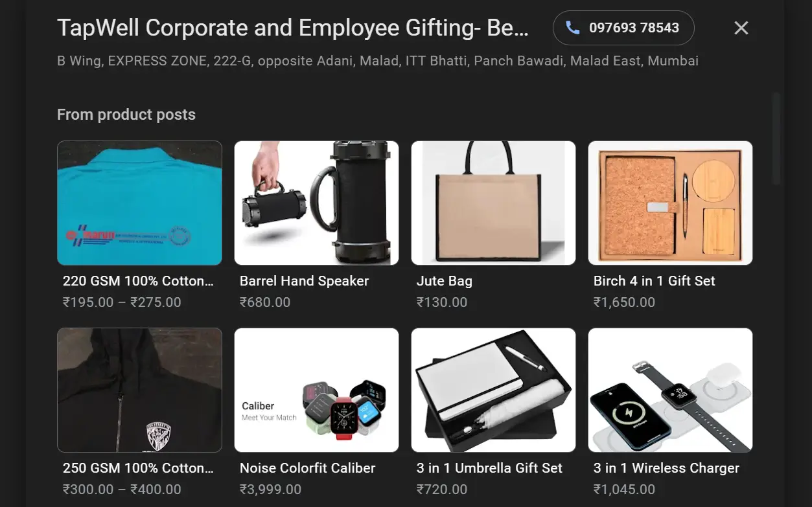812x507 pixels.
Task: Open the 3 in 1 Wireless Charger title
Action: (666, 468)
